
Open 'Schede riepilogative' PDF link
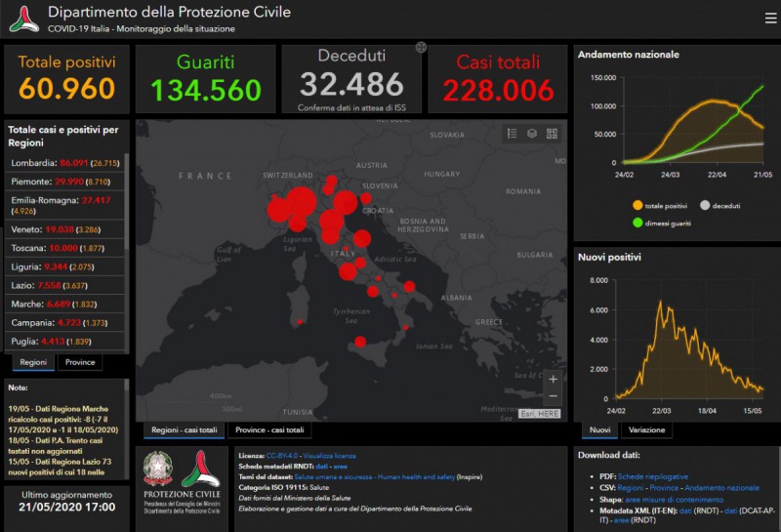tap(653, 475)
